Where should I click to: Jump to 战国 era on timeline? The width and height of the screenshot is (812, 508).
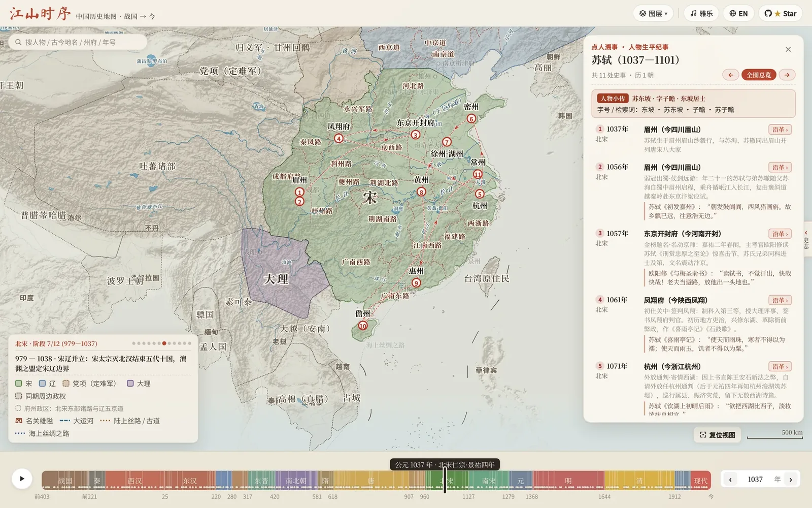point(65,481)
